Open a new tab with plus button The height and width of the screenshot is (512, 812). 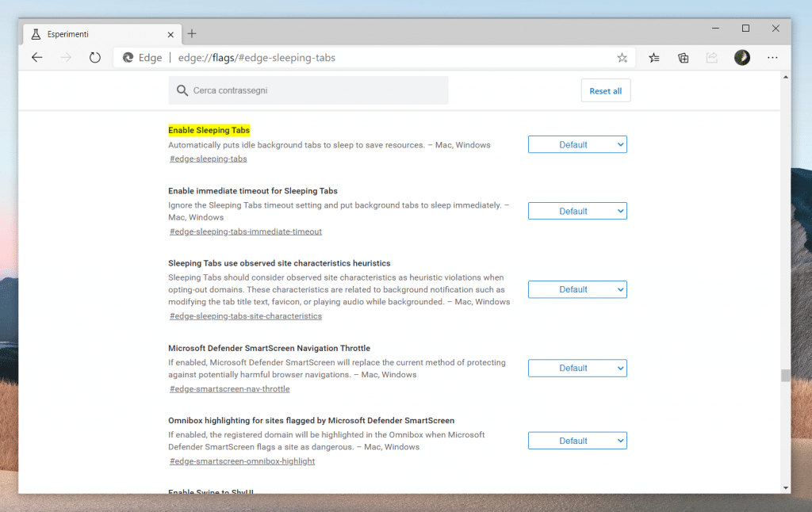tap(192, 34)
